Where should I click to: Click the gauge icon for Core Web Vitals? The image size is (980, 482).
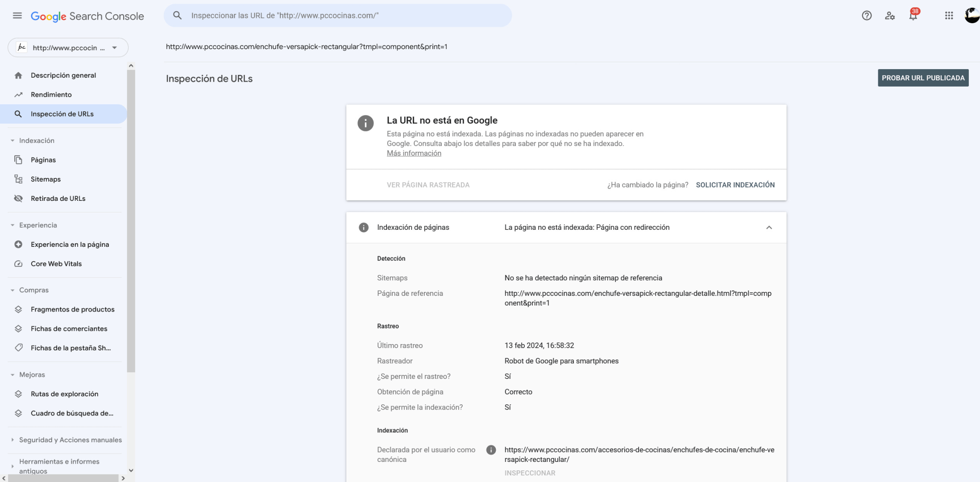(18, 264)
